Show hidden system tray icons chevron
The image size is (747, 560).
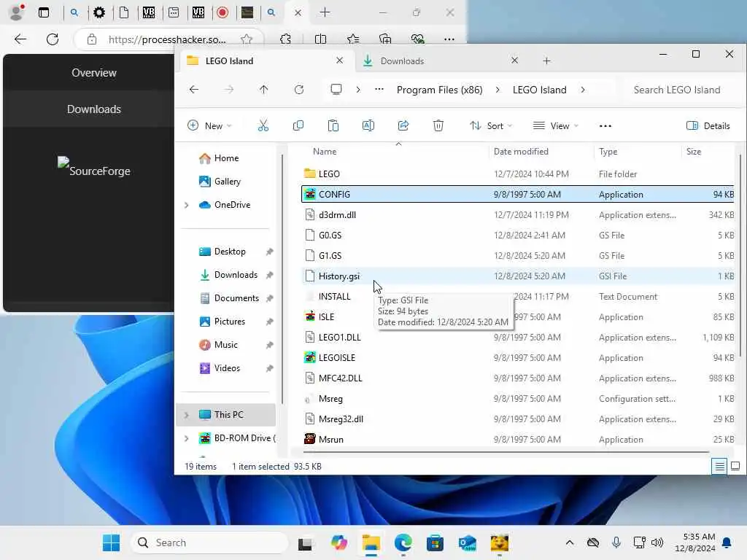(569, 542)
